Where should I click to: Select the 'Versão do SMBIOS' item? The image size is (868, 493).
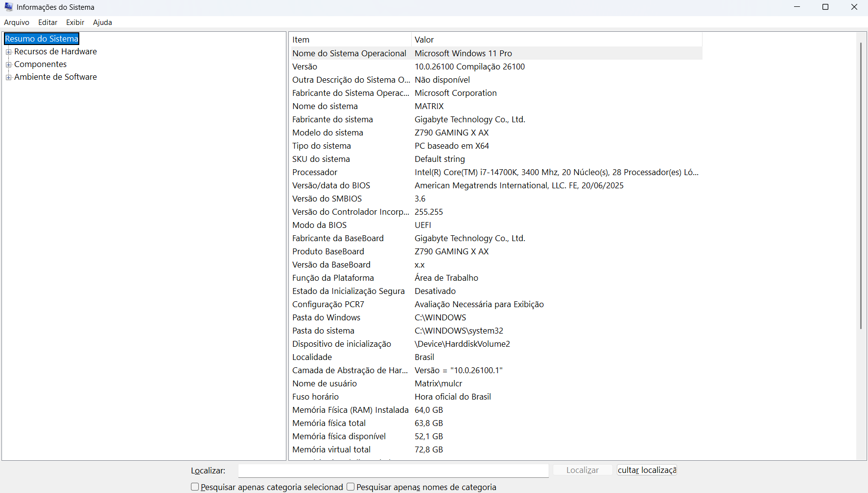[x=327, y=199]
